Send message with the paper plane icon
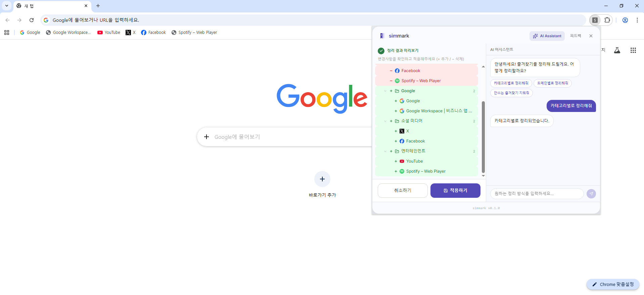The width and height of the screenshot is (644, 295). (591, 194)
